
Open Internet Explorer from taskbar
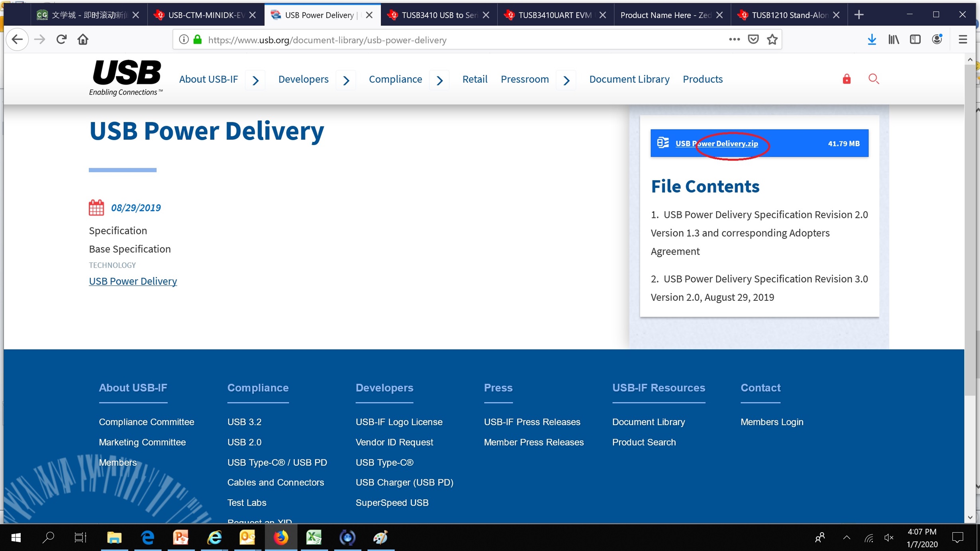tap(214, 538)
